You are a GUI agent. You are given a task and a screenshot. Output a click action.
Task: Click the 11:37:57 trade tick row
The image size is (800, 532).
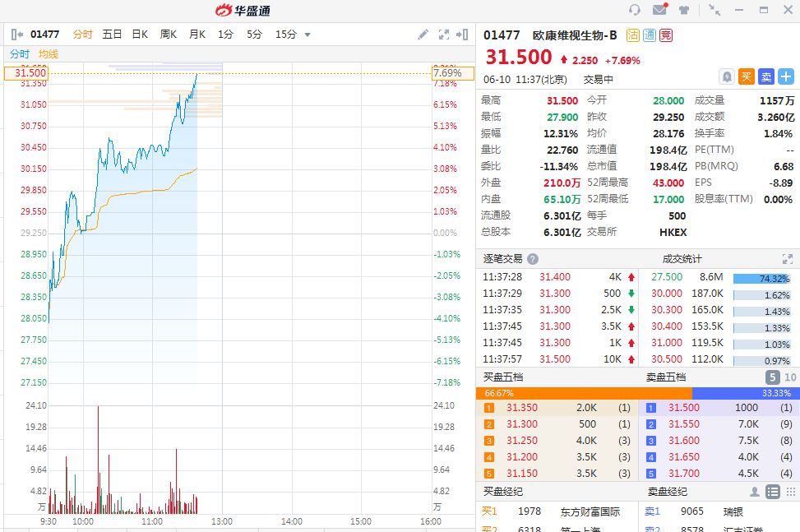558,359
